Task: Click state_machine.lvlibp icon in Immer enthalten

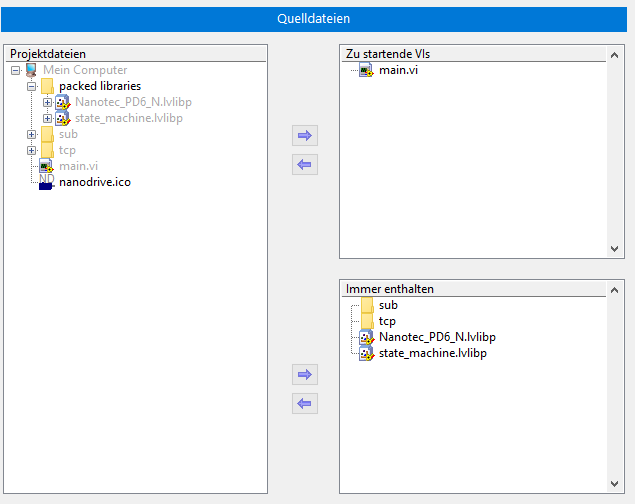Action: point(367,353)
